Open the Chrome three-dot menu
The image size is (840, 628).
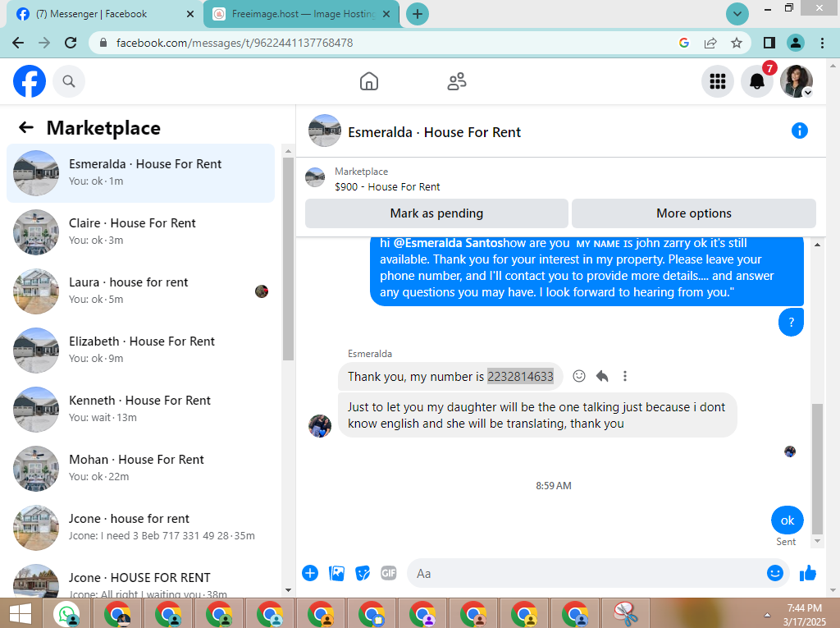tap(822, 43)
